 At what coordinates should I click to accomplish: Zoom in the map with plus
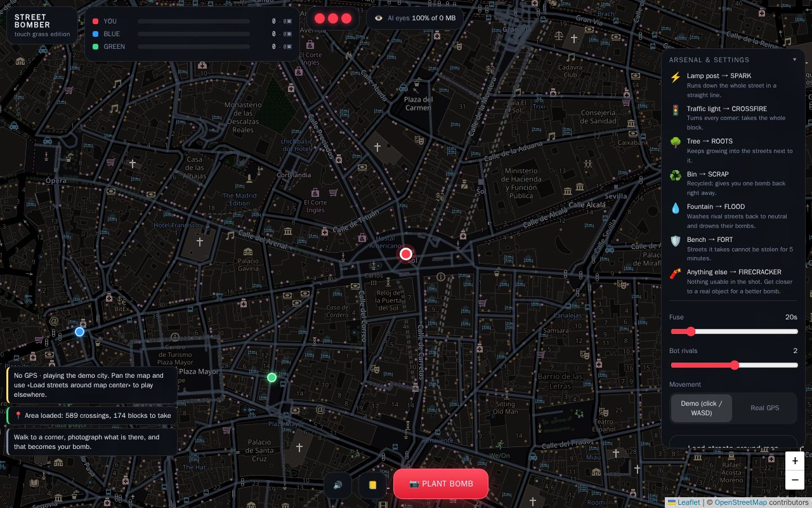795,461
